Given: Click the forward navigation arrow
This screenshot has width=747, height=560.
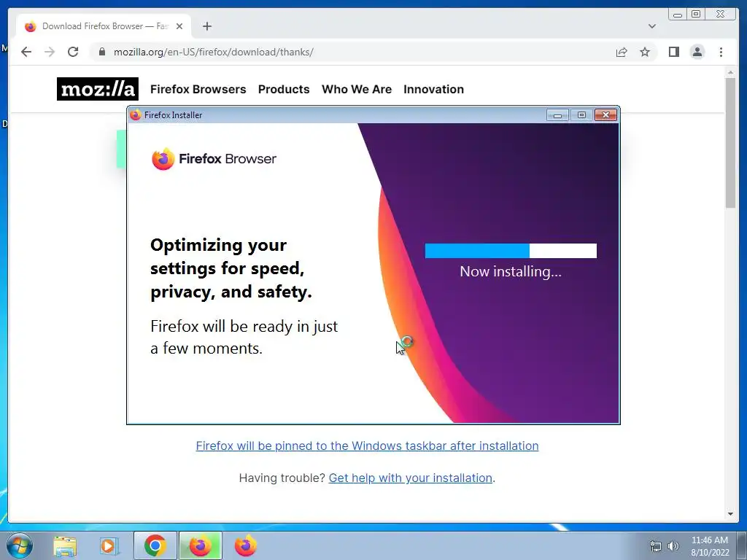Looking at the screenshot, I should coord(50,52).
